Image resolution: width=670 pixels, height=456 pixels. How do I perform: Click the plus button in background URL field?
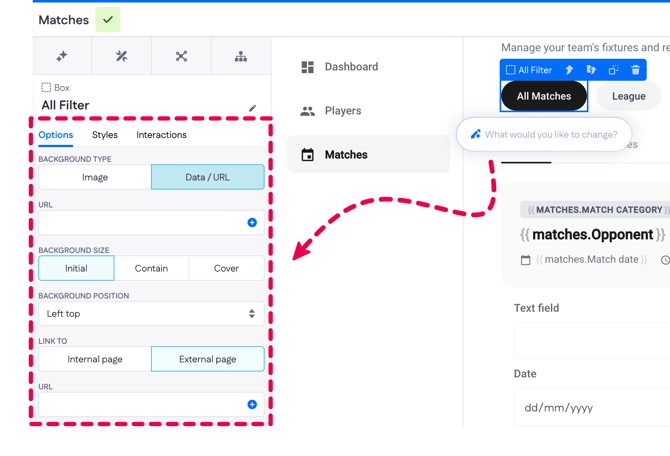pyautogui.click(x=252, y=223)
